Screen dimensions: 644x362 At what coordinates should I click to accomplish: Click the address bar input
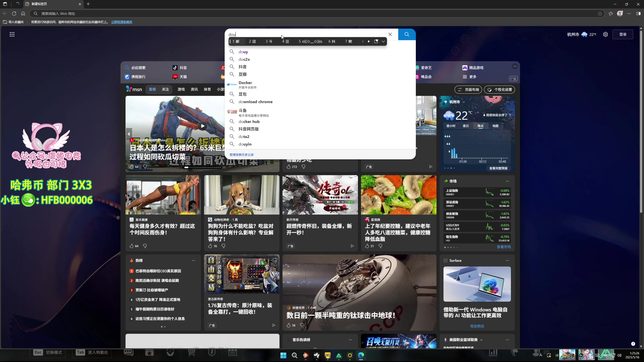[x=317, y=14]
